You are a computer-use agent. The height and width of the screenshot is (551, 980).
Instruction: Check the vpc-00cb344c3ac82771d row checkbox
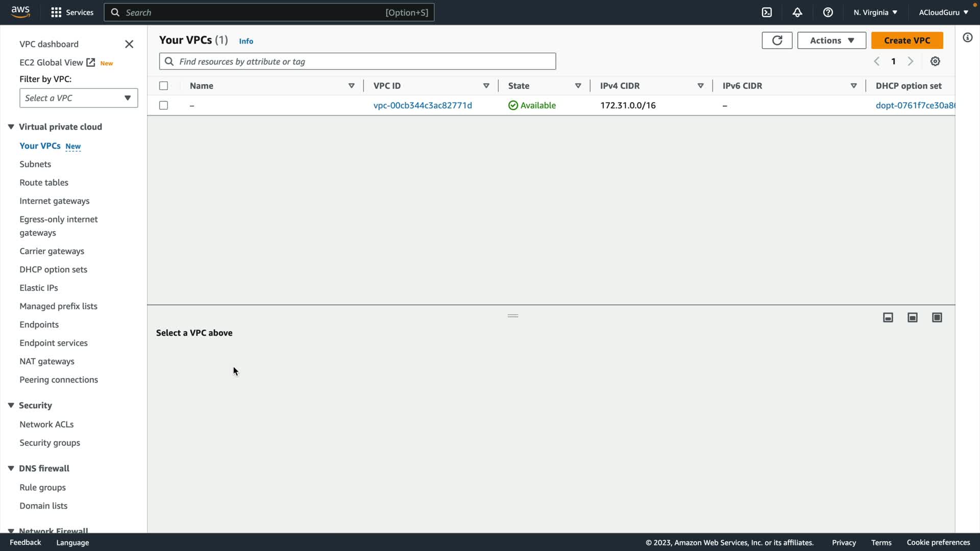pos(163,105)
